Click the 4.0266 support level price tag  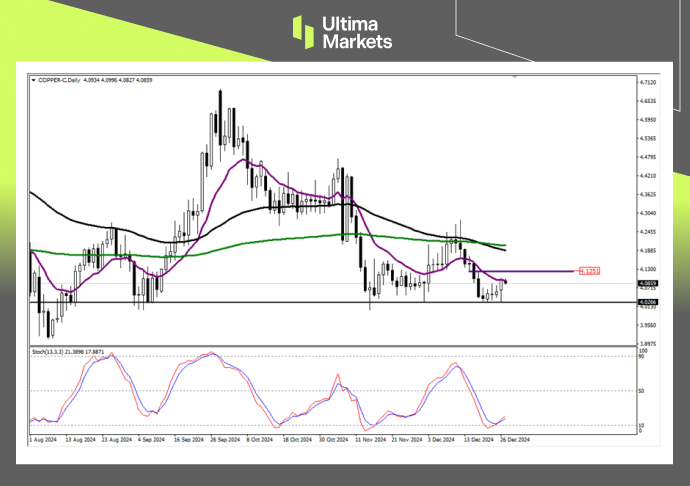(x=647, y=302)
